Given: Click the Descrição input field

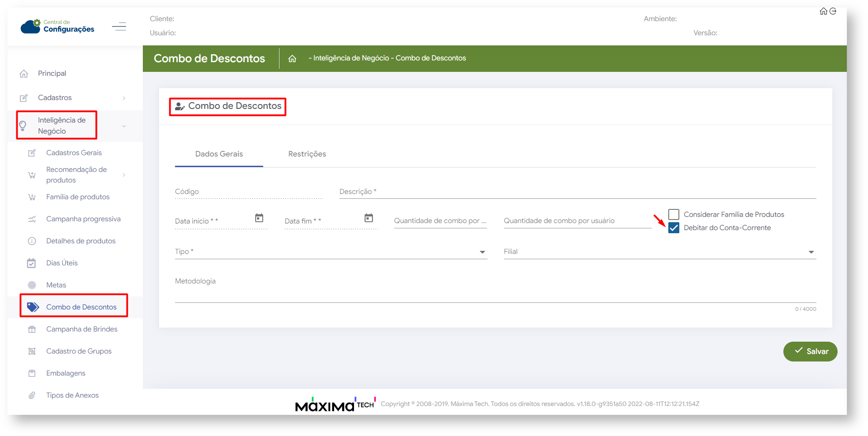Looking at the screenshot, I should tap(578, 192).
